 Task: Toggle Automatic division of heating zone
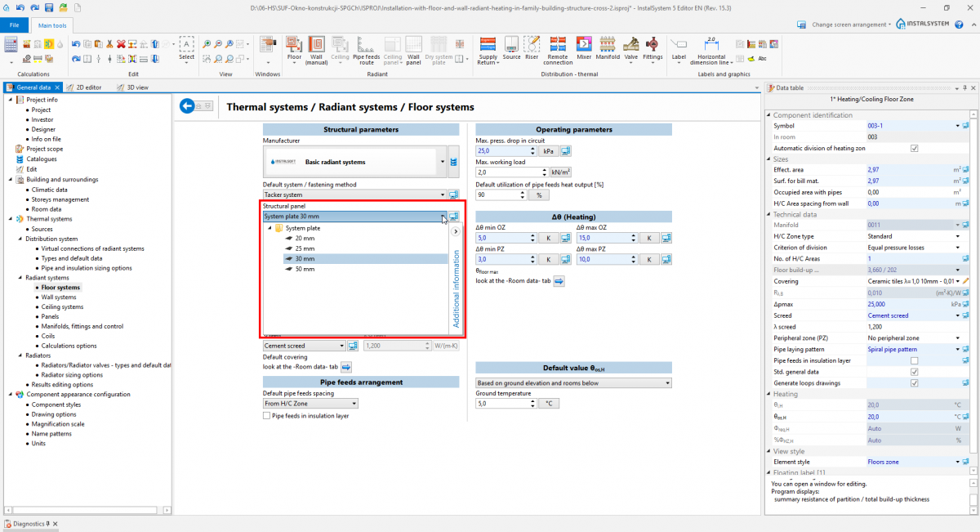[914, 148]
